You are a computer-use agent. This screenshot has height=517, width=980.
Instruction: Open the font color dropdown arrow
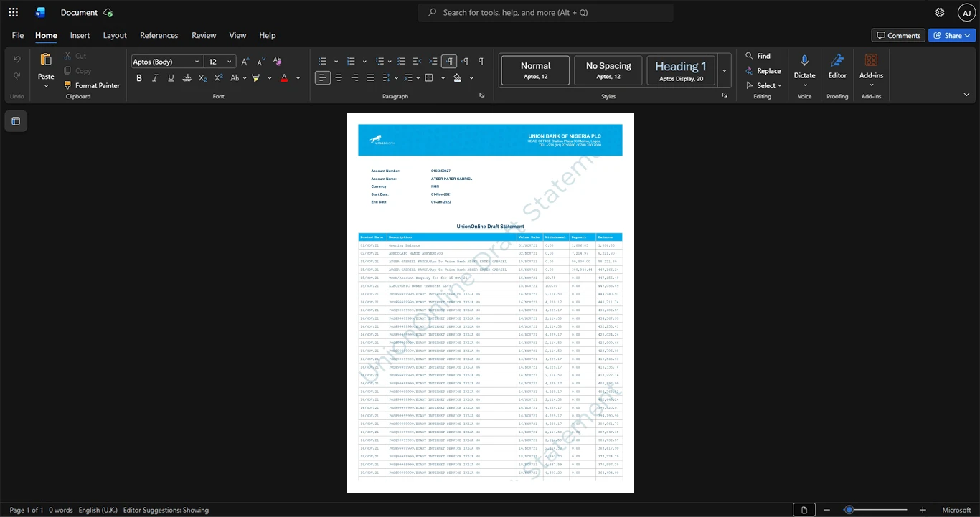pos(298,77)
